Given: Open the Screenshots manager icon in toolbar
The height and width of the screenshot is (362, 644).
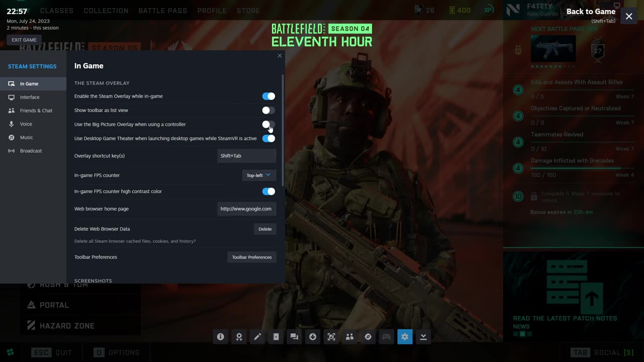Looking at the screenshot, I should click(331, 337).
